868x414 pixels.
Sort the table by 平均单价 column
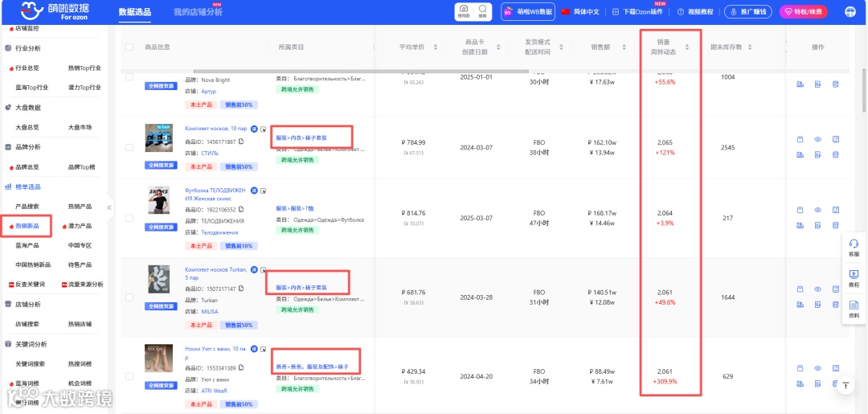(x=435, y=47)
